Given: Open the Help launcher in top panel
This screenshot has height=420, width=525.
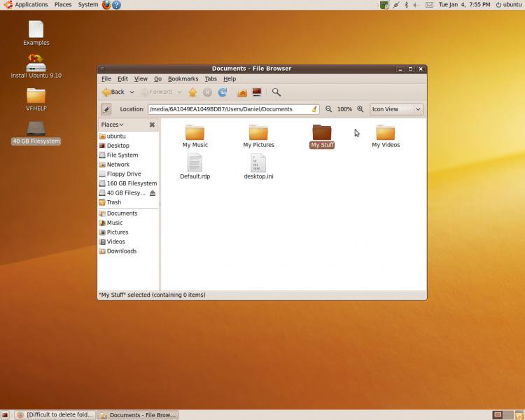Looking at the screenshot, I should [x=116, y=5].
